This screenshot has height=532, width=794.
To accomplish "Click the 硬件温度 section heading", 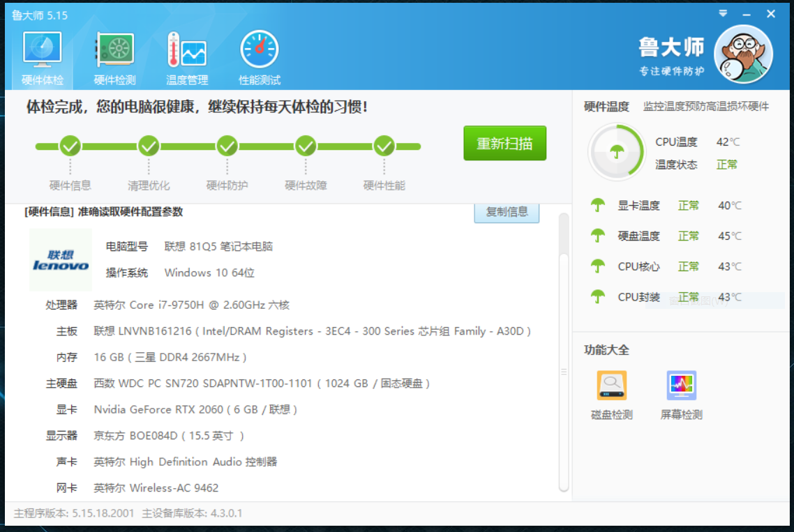I will click(606, 106).
